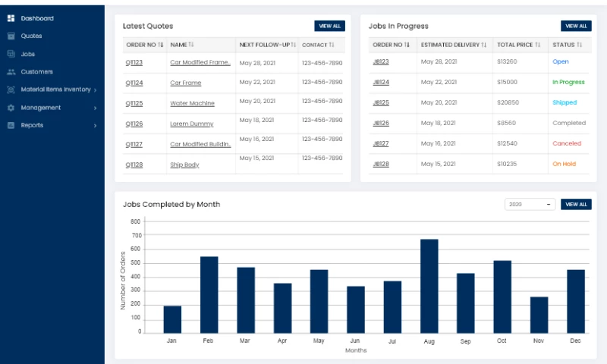Viewport: 607px width, 364px height.
Task: Expand the Reports submenu chevron
Action: tap(95, 125)
